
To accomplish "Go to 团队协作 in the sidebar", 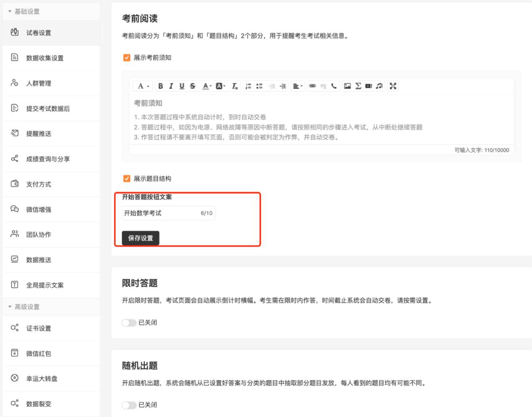I will pos(51,235).
